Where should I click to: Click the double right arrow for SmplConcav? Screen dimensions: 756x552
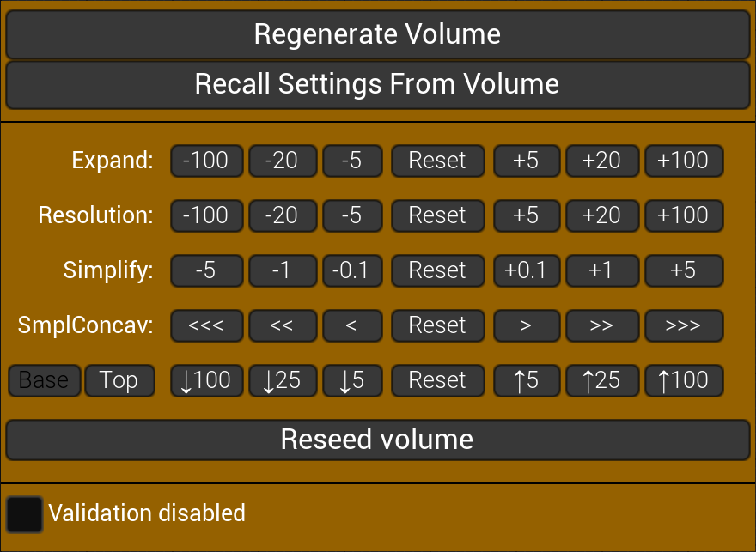pos(602,325)
